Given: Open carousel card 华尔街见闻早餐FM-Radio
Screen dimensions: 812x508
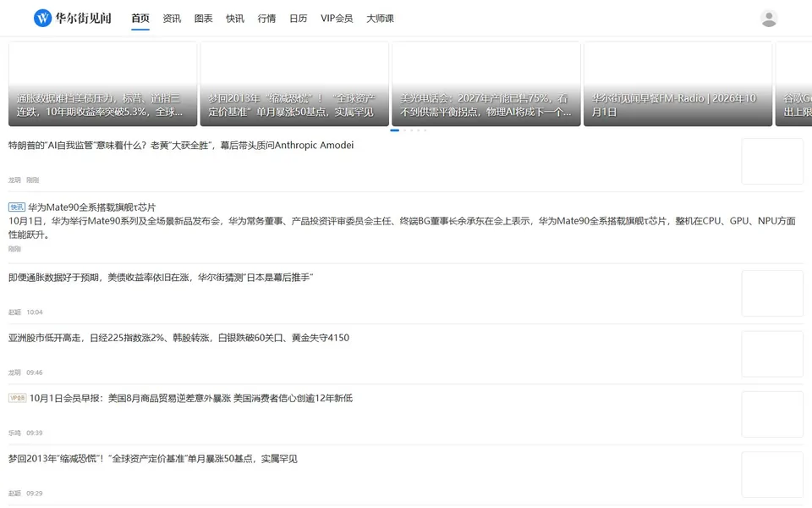Looking at the screenshot, I should pyautogui.click(x=678, y=84).
